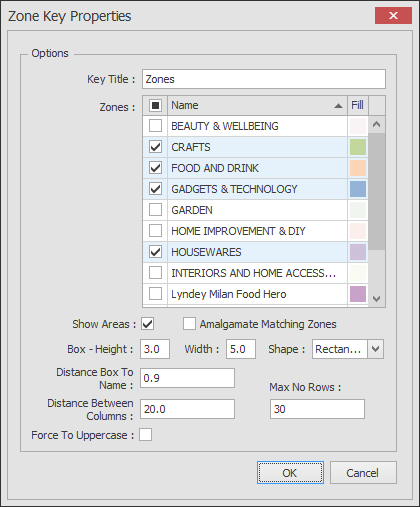Image resolution: width=420 pixels, height=507 pixels.
Task: Select the BEAUTY & WELLBEING name row
Action: (x=257, y=126)
